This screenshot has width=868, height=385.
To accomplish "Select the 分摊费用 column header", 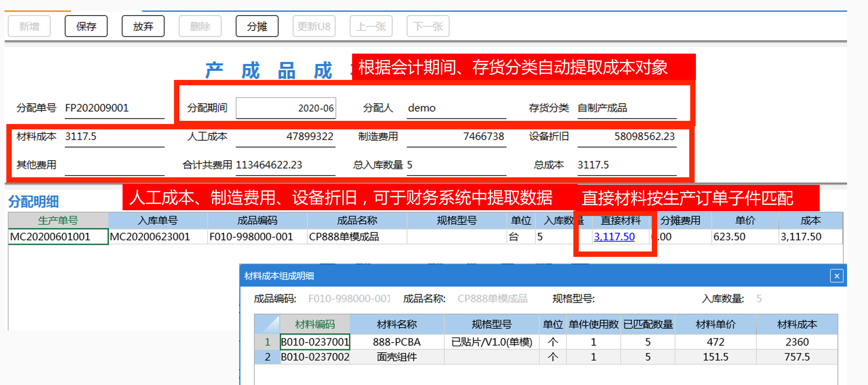I will [680, 221].
